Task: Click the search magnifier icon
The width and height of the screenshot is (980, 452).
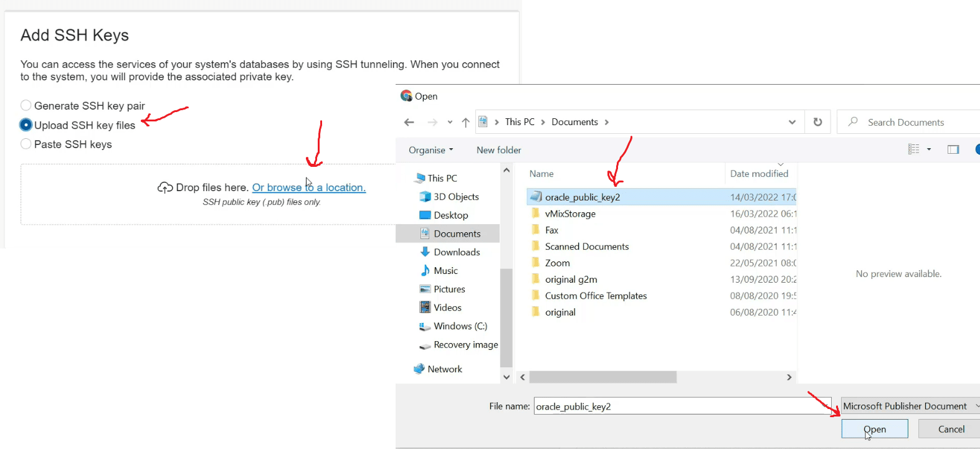Action: [x=853, y=122]
